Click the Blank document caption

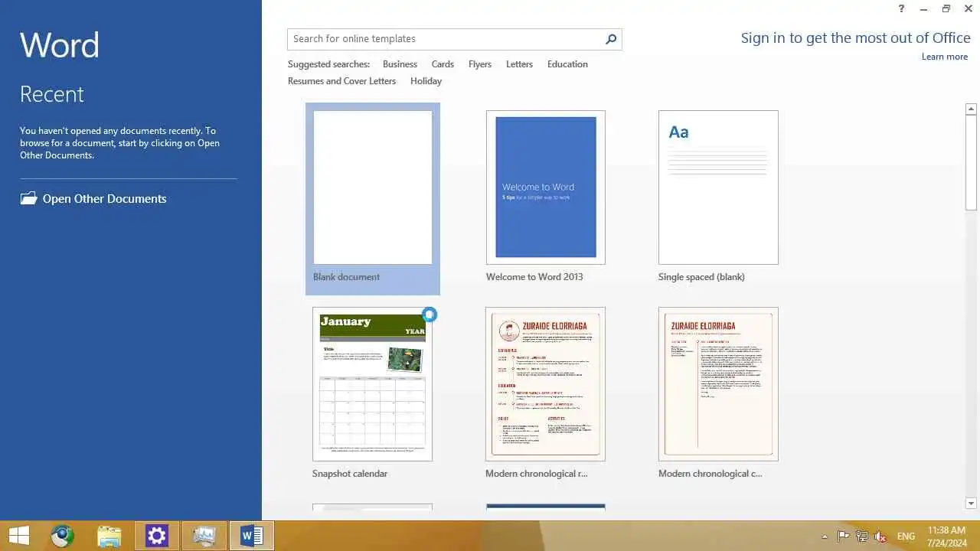346,277
